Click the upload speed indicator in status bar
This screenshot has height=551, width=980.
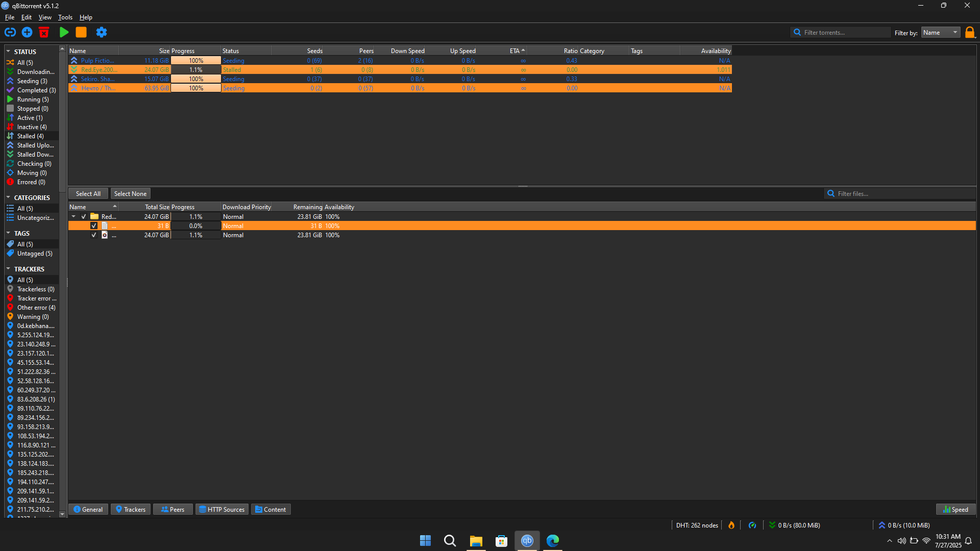coord(904,525)
